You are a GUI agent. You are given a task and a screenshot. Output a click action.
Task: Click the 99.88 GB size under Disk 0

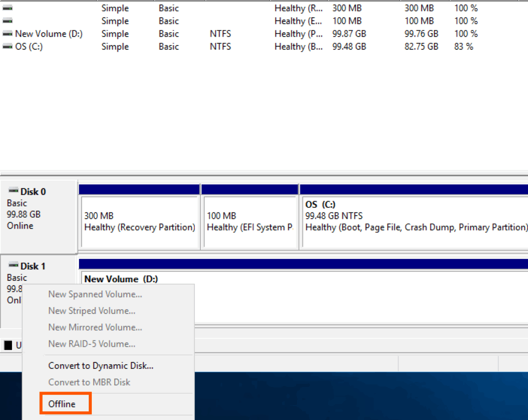[24, 214]
